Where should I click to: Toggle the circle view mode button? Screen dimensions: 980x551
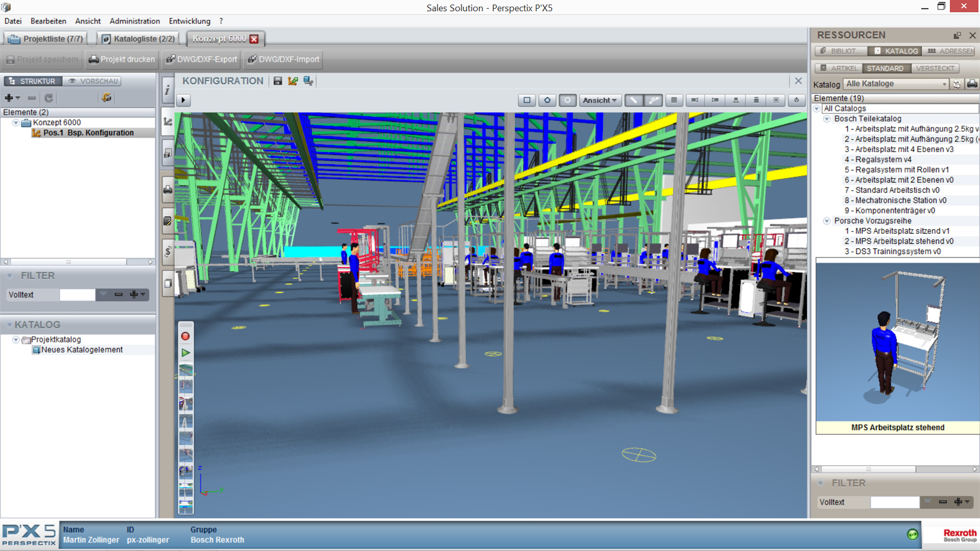pyautogui.click(x=567, y=100)
